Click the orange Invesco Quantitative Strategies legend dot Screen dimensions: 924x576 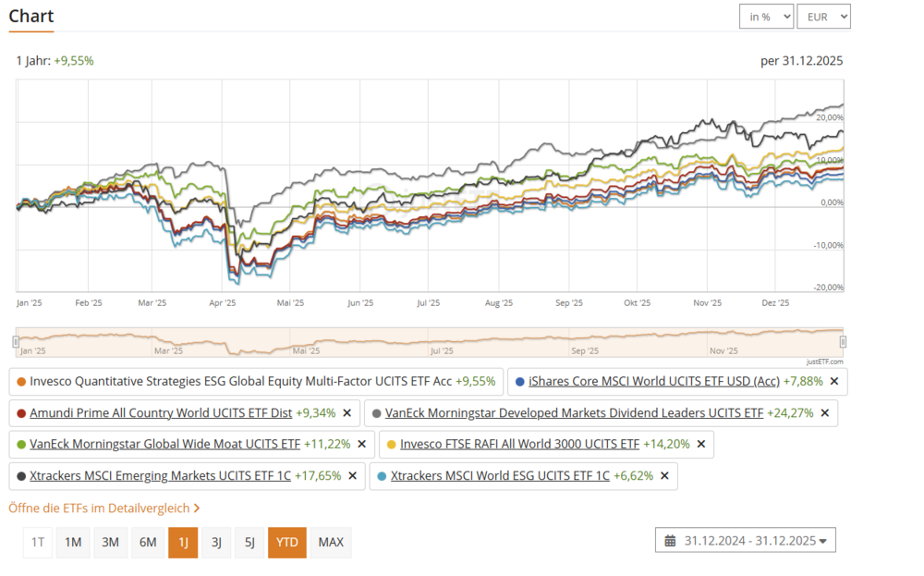click(x=21, y=381)
